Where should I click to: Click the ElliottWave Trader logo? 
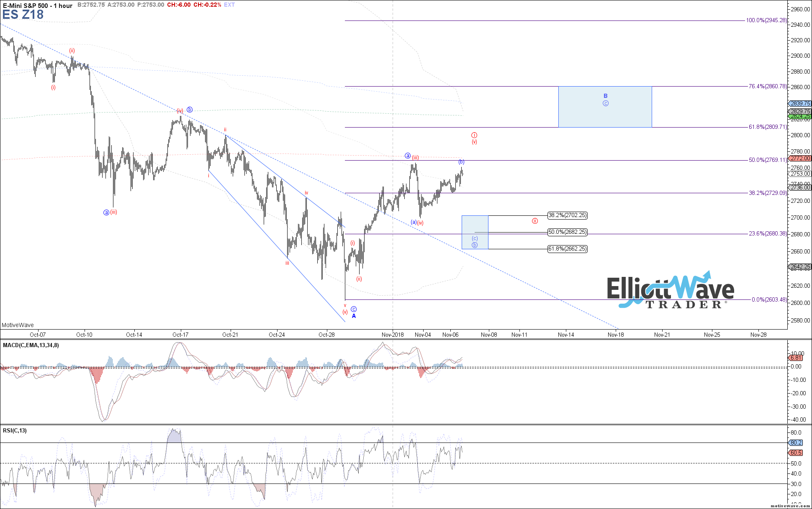click(671, 290)
